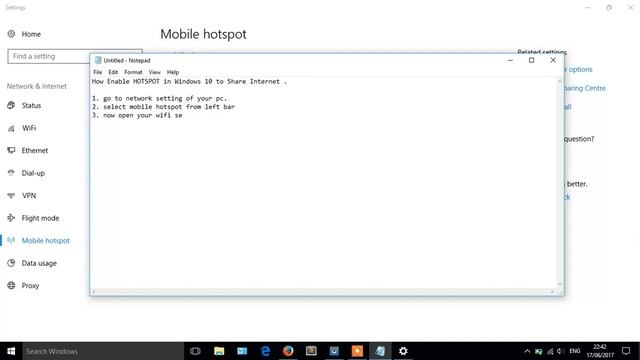Click the Search Windows taskbar box
640x360 pixels.
[x=103, y=351]
